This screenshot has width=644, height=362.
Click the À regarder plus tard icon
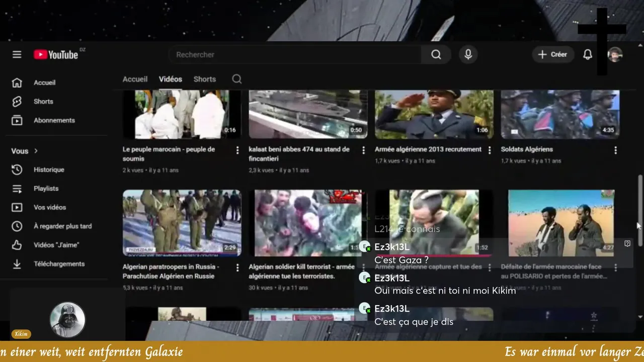[x=17, y=226]
